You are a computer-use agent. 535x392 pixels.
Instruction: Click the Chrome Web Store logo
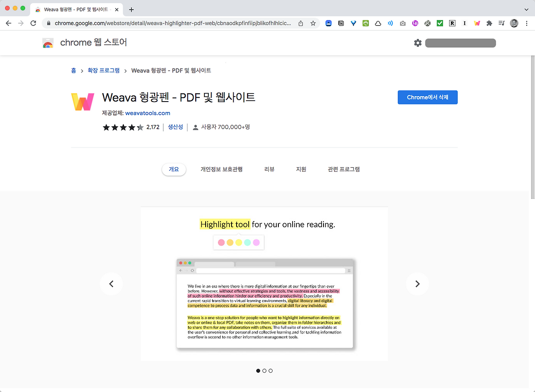point(48,43)
